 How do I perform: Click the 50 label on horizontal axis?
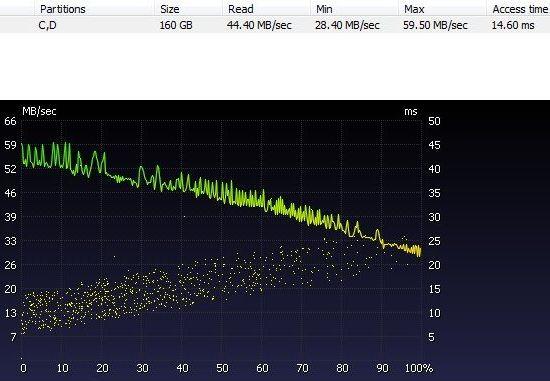(x=222, y=368)
